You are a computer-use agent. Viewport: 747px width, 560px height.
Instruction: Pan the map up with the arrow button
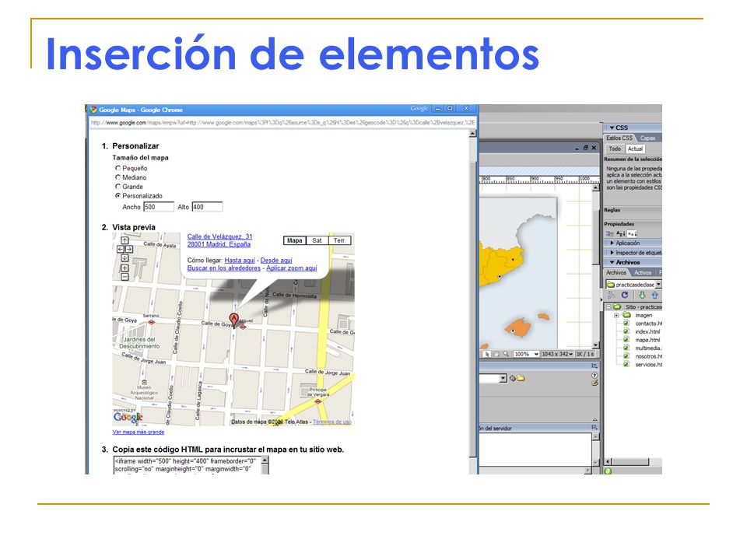(124, 240)
